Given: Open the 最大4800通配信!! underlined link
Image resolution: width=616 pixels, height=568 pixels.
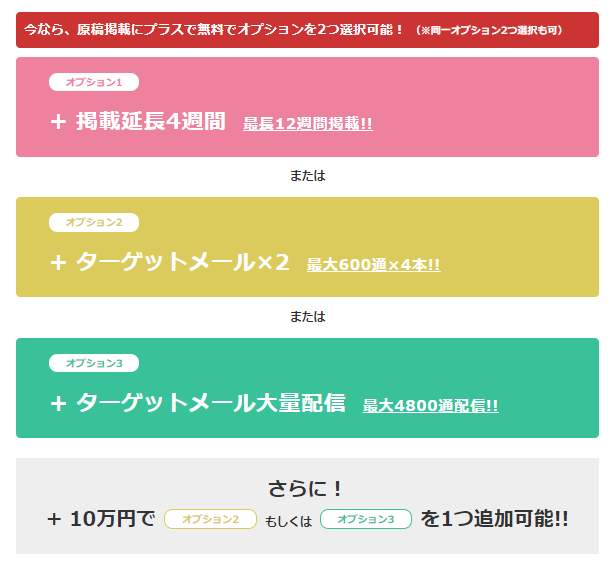Looking at the screenshot, I should [x=430, y=405].
